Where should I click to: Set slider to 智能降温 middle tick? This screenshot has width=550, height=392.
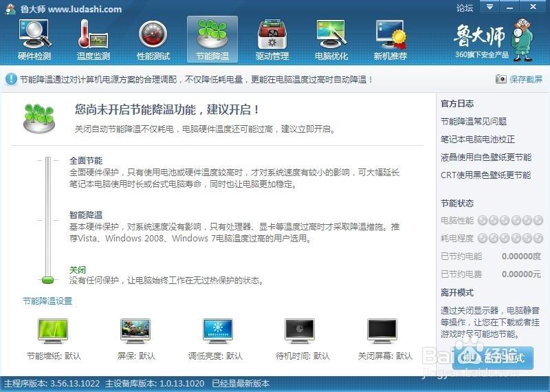pyautogui.click(x=47, y=220)
